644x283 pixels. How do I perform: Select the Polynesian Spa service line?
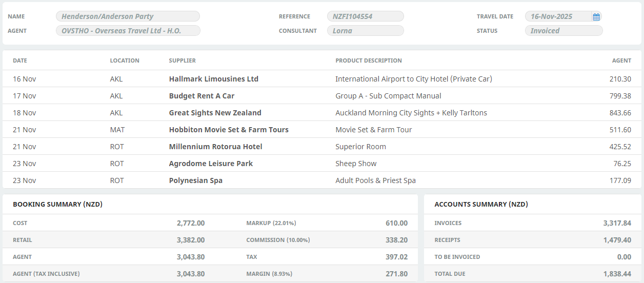coord(195,180)
